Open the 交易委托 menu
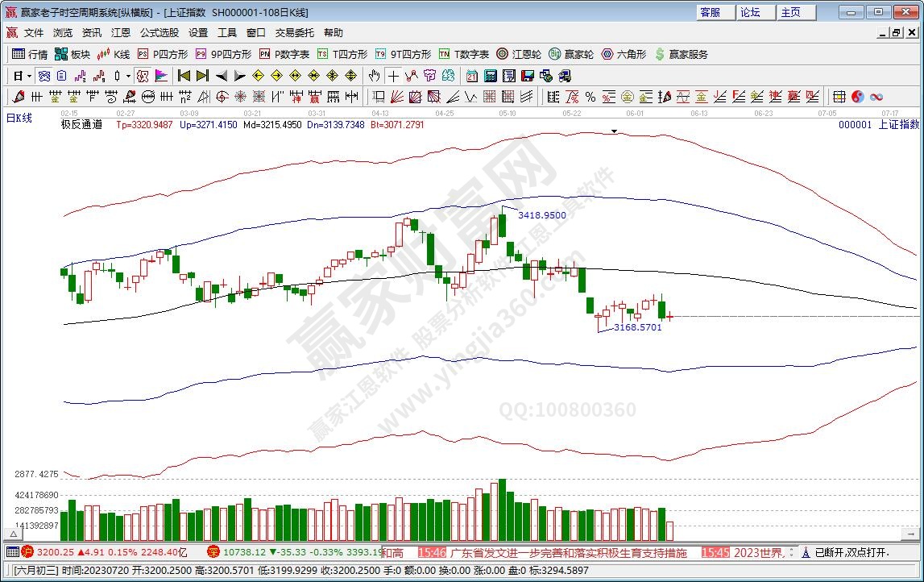Screen dimensions: 924x582 294,33
